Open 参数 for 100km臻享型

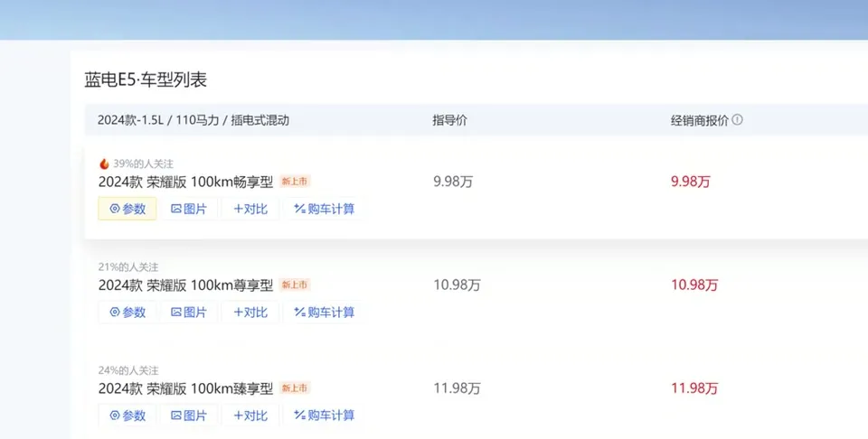tap(127, 416)
